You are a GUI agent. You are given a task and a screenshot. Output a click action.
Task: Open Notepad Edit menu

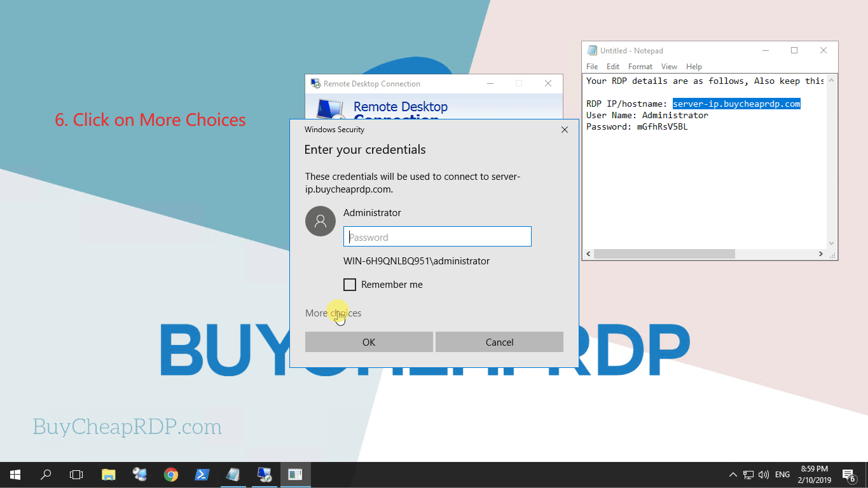tap(613, 67)
